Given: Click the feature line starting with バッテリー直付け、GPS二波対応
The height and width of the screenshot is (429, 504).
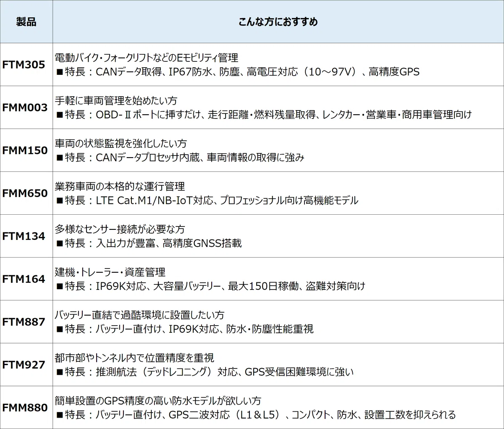Looking at the screenshot, I should pyautogui.click(x=256, y=415).
